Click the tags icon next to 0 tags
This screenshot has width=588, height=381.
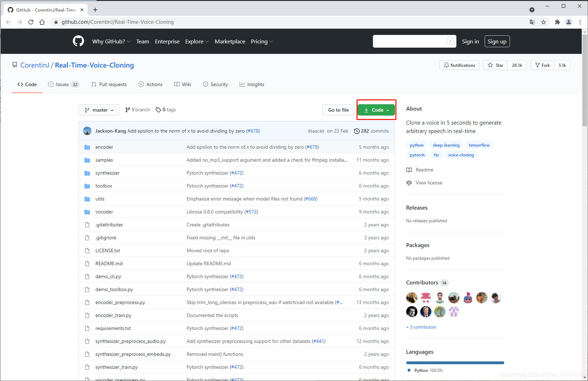(x=158, y=110)
